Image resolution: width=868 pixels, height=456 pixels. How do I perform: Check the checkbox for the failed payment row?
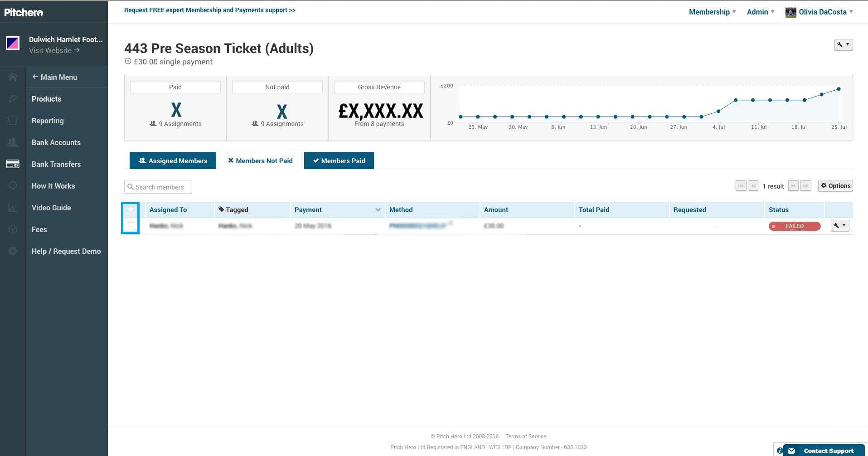(x=131, y=225)
